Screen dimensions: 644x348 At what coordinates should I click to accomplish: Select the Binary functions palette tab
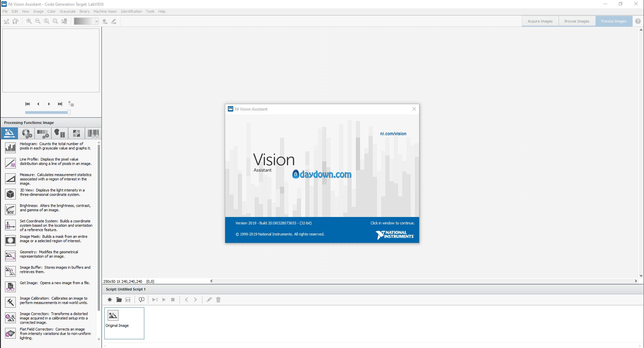pyautogui.click(x=60, y=133)
